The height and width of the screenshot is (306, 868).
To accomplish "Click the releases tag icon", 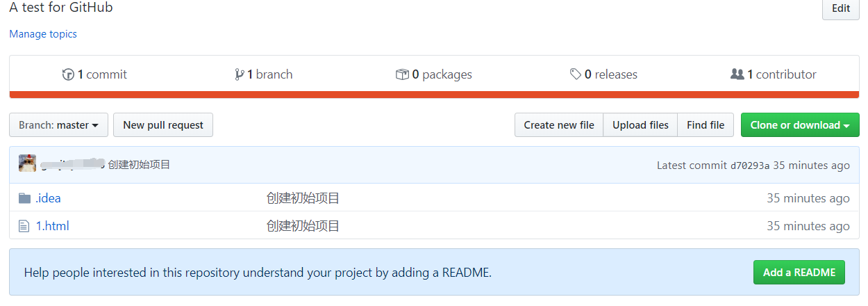I will coord(576,74).
